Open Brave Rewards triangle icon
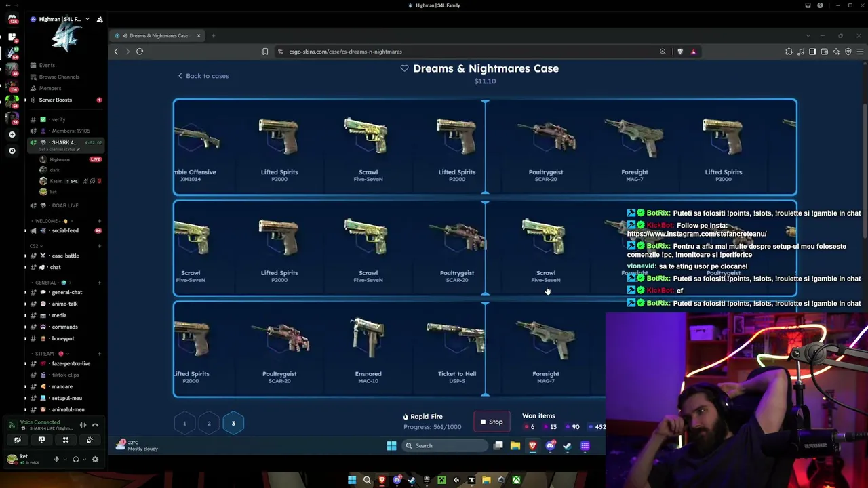The width and height of the screenshot is (868, 488). pos(693,52)
